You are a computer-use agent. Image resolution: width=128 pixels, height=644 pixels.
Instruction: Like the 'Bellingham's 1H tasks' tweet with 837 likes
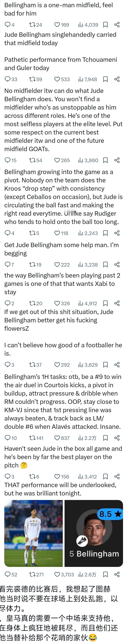(57, 438)
